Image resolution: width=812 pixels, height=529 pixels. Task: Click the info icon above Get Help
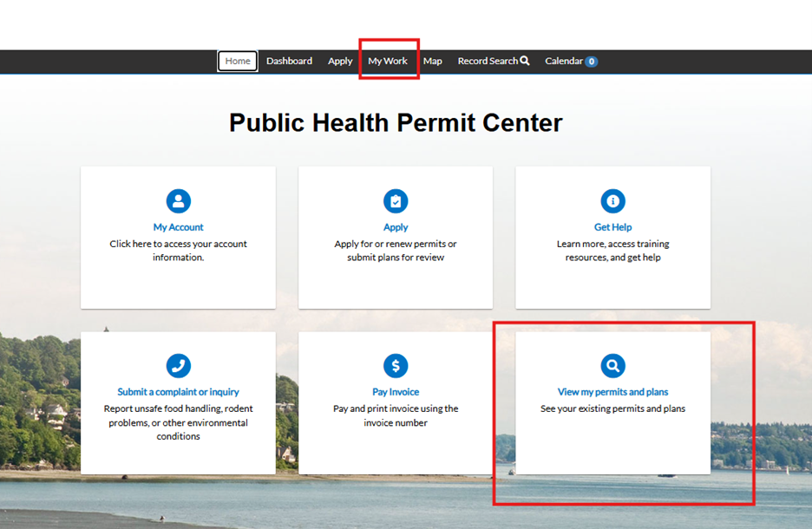pos(613,201)
